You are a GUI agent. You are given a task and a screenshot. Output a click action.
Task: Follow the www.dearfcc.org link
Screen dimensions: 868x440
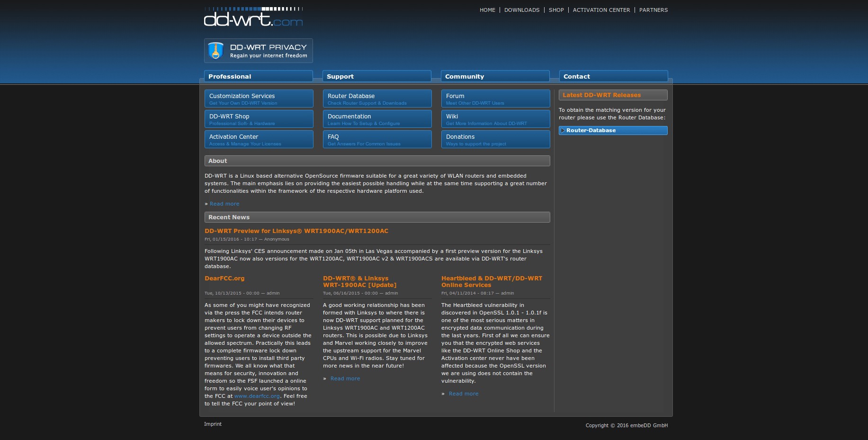click(257, 396)
